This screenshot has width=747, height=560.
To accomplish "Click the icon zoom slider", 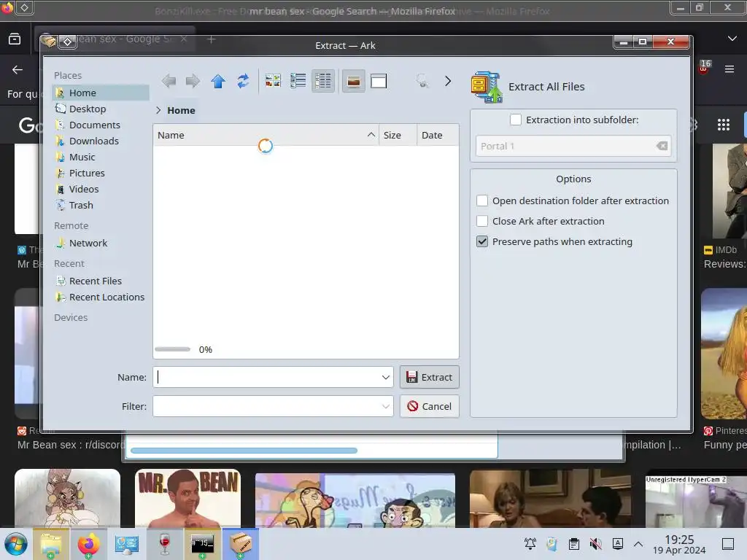I will (x=172, y=349).
